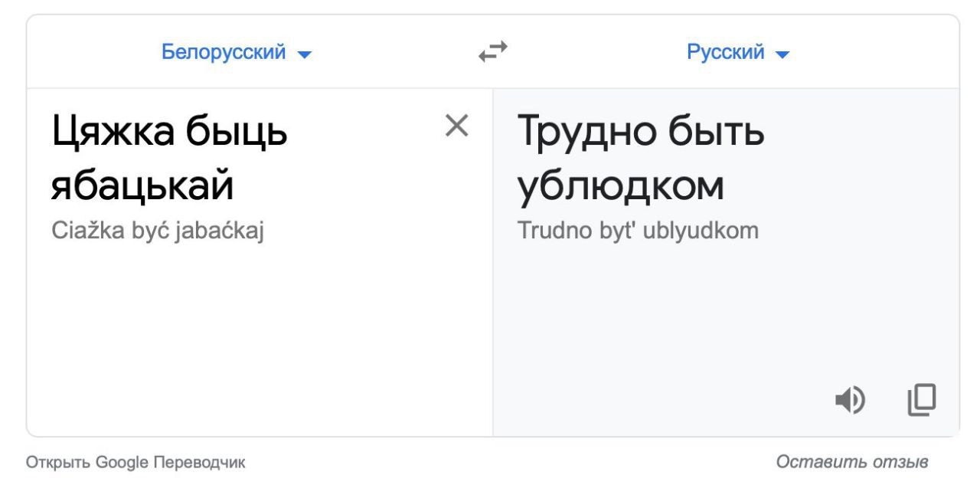This screenshot has height=495, width=980.
Task: Click the Latin transliteration Ciažka być jabaćkaj
Action: 158,231
